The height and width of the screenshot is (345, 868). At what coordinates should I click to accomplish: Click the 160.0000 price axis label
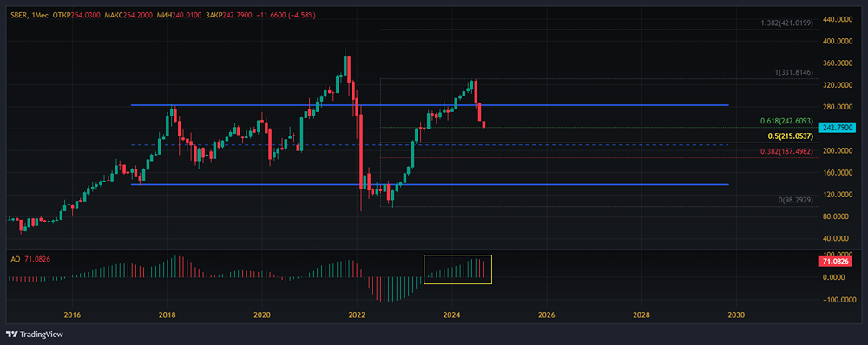tap(837, 172)
